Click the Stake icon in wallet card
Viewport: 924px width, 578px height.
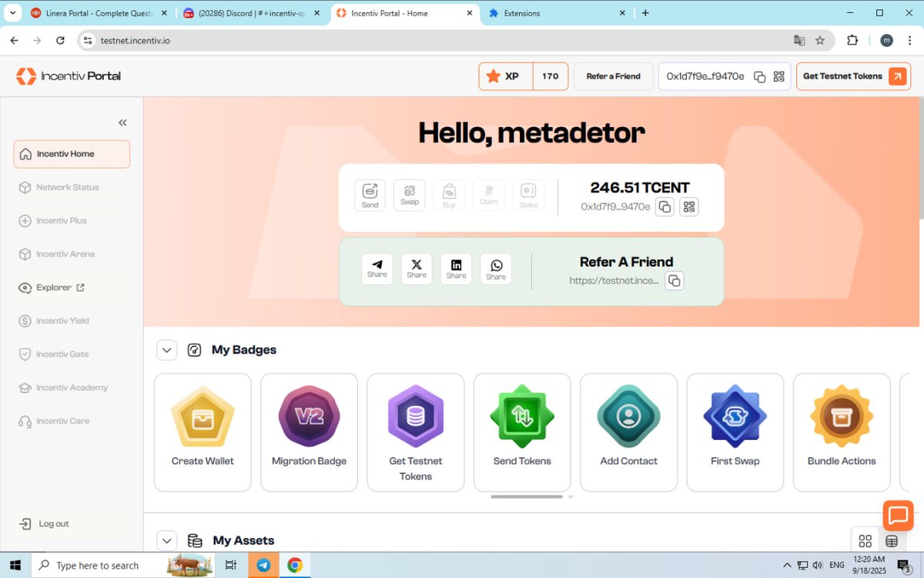pyautogui.click(x=528, y=195)
